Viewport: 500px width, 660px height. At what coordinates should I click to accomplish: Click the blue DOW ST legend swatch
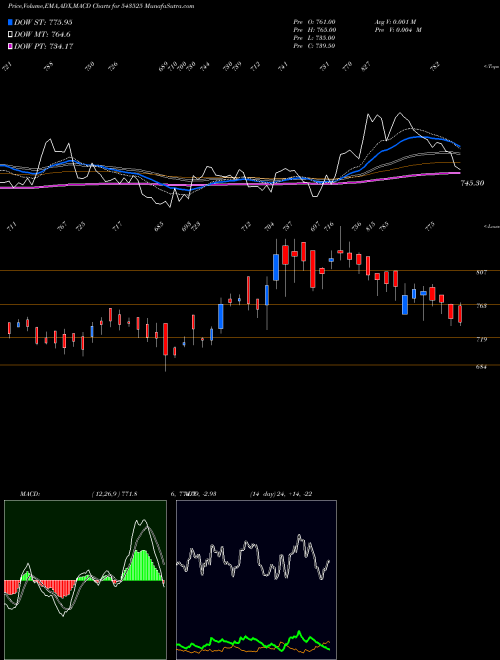point(11,22)
